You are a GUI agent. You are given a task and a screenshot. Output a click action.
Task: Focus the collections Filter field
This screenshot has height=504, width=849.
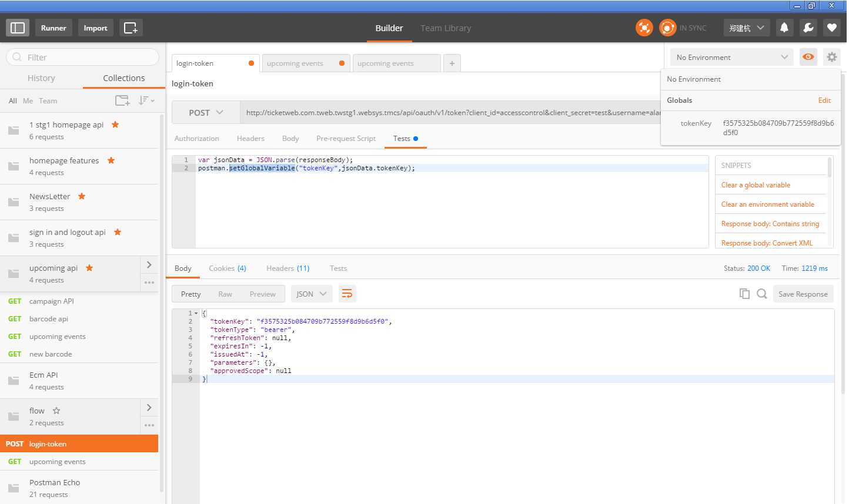pos(82,57)
